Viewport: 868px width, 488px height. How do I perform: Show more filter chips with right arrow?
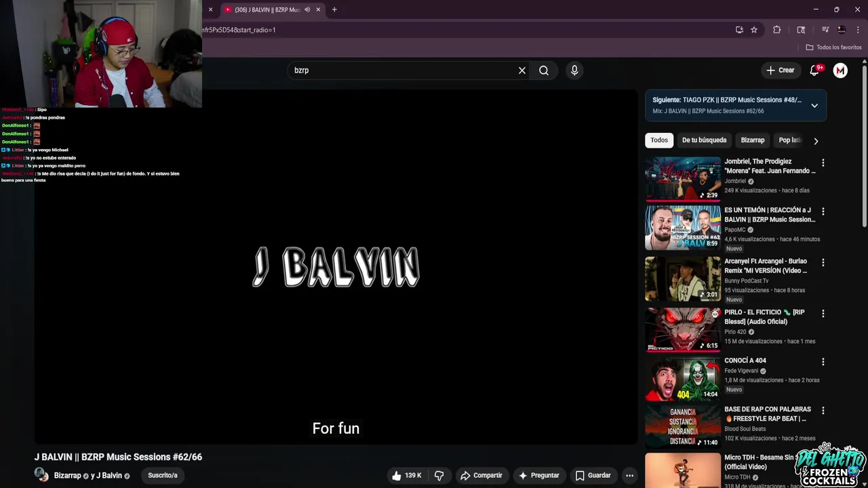(816, 141)
